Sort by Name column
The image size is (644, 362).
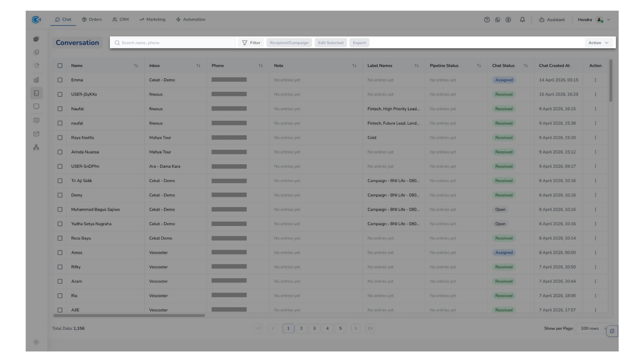136,65
